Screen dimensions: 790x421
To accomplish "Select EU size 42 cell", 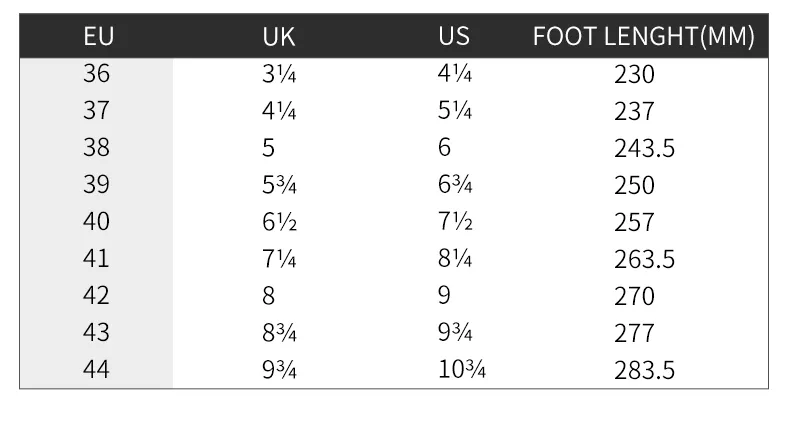I will click(x=97, y=296).
